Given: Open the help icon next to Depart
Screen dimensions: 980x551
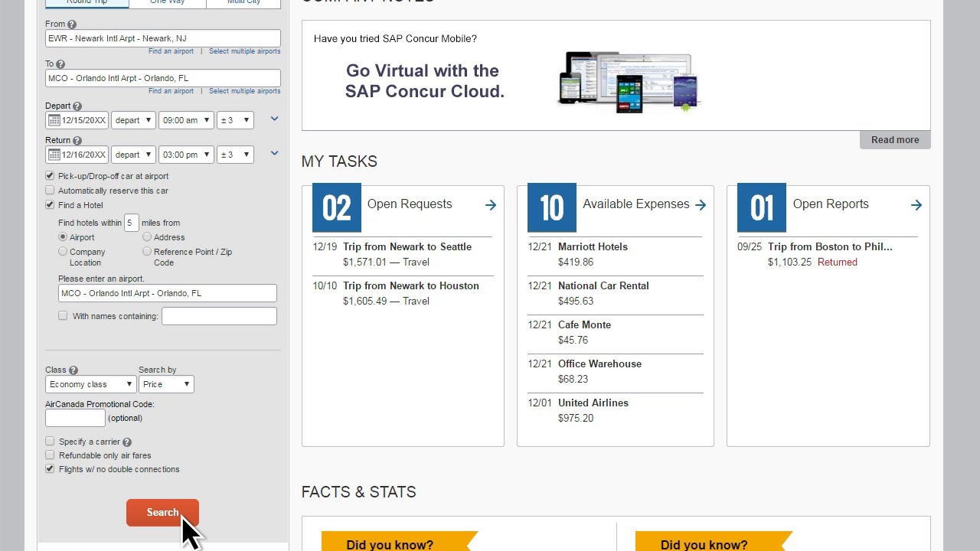Looking at the screenshot, I should 77,106.
